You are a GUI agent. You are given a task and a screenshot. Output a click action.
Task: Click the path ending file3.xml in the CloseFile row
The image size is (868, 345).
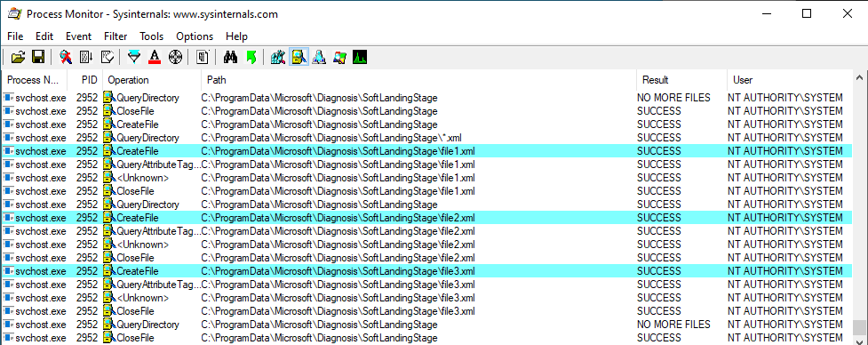338,310
